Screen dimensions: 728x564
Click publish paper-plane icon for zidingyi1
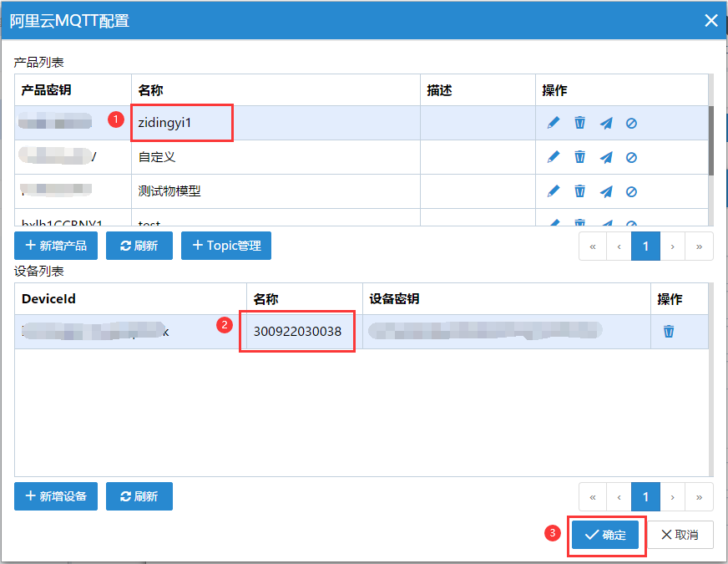[606, 123]
